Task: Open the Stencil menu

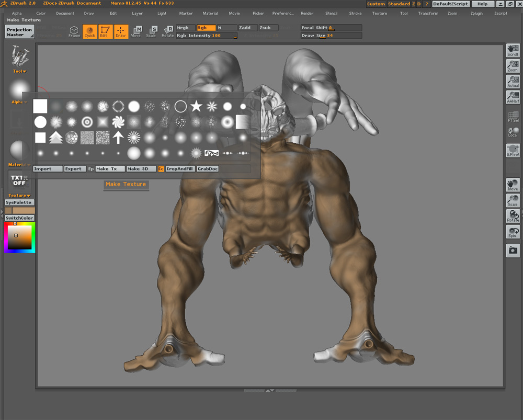Action: [331, 13]
